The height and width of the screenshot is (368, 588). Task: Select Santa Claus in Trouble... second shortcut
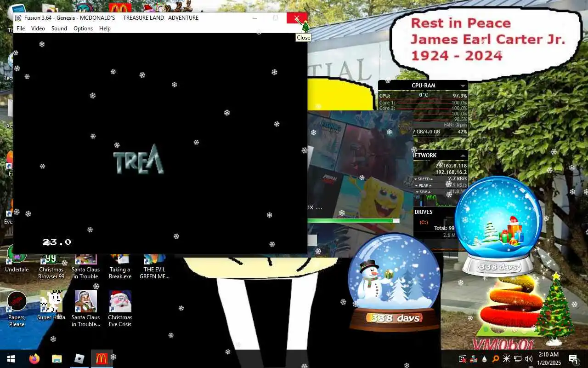pyautogui.click(x=85, y=309)
